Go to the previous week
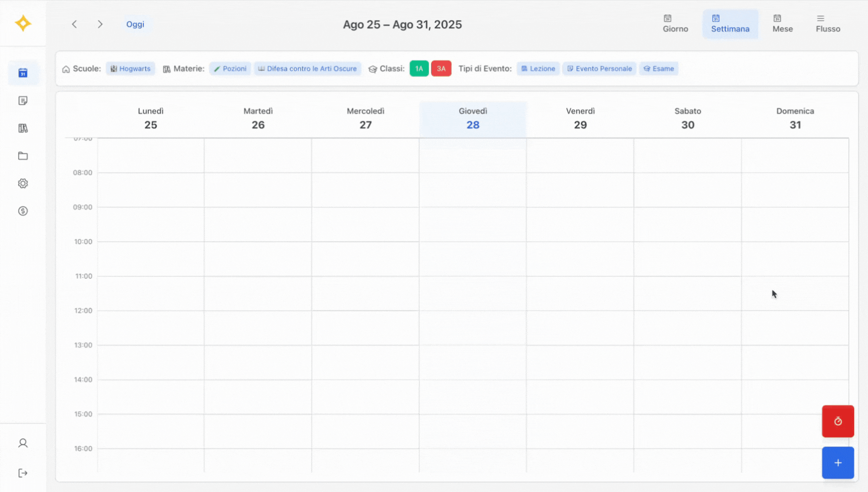Screen dimensions: 868x492 click(74, 24)
